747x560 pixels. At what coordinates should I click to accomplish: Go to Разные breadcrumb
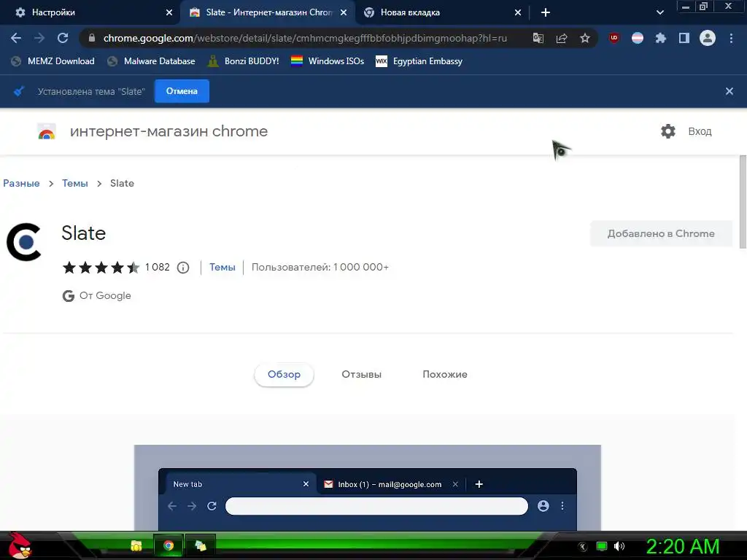21,183
